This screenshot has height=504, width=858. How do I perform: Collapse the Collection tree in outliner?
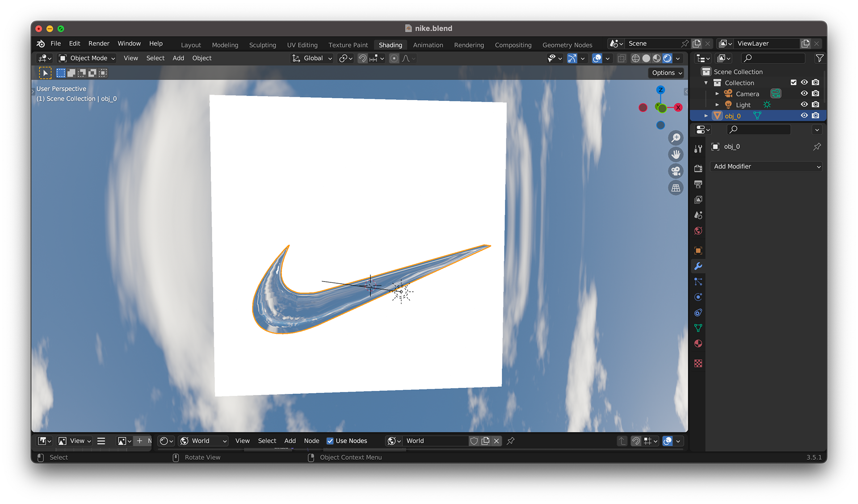[706, 83]
